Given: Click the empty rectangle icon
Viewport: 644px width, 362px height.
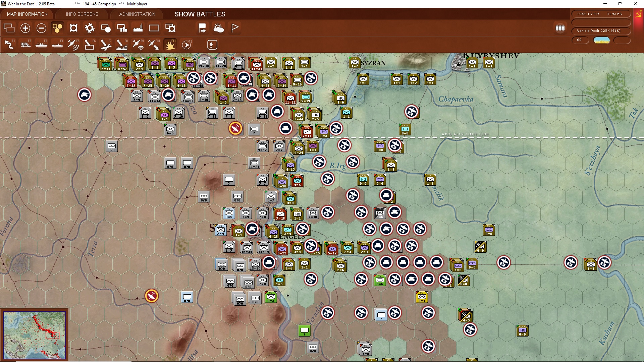Looking at the screenshot, I should coord(154,28).
